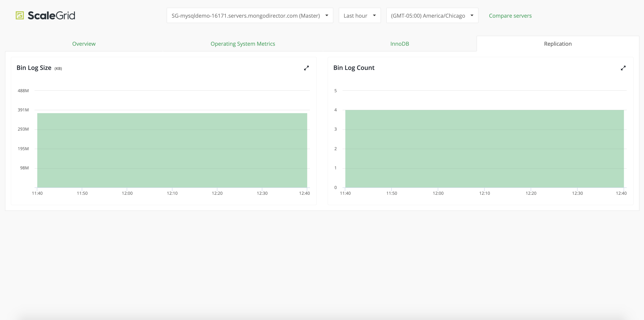Expand the Bin Log Count chart
644x320 pixels.
tap(623, 68)
